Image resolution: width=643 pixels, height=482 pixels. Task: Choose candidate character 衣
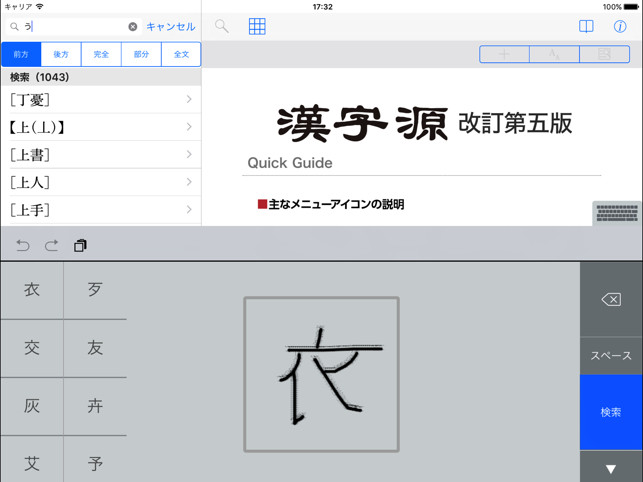pos(32,290)
